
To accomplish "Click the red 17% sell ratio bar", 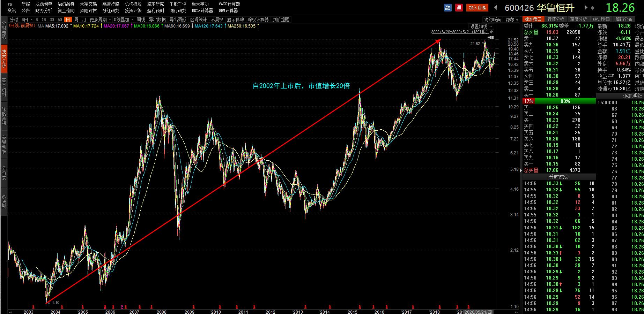I will tap(528, 101).
